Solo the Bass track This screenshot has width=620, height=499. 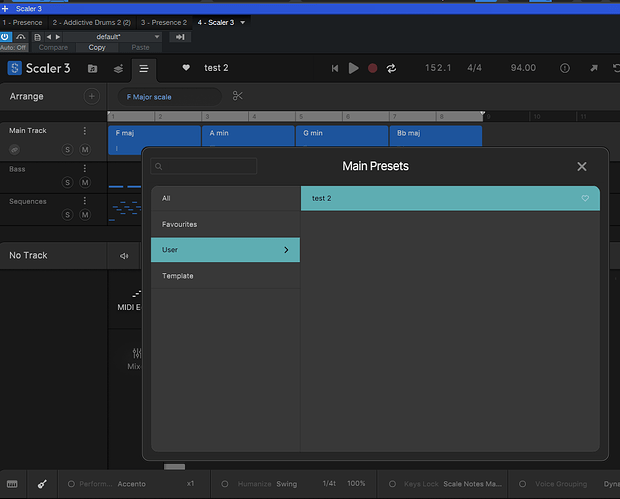click(68, 182)
